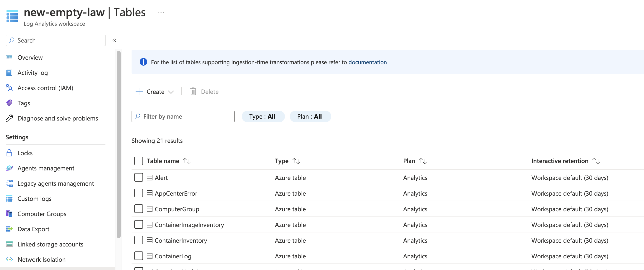This screenshot has width=644, height=270.
Task: Click the Activity log icon
Action: point(9,72)
